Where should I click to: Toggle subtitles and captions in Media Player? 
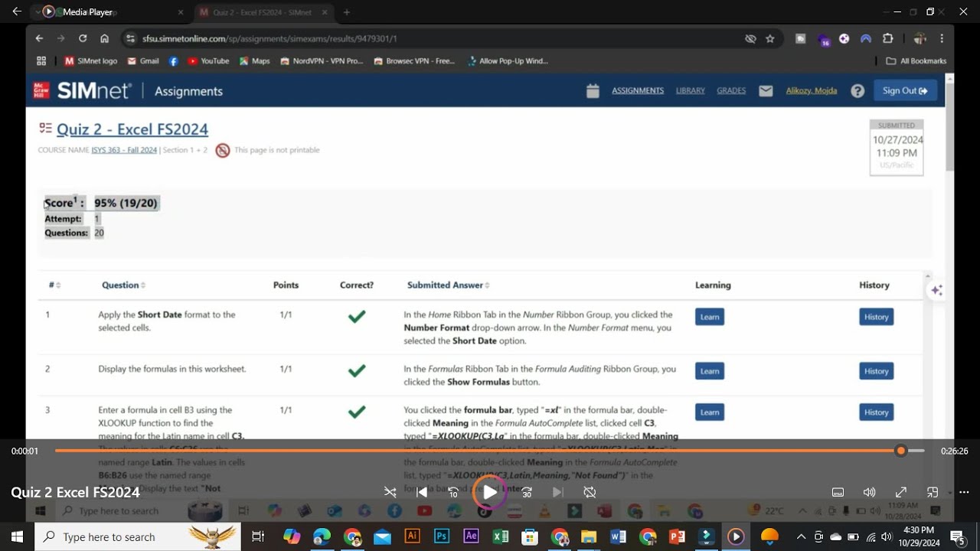pyautogui.click(x=838, y=492)
